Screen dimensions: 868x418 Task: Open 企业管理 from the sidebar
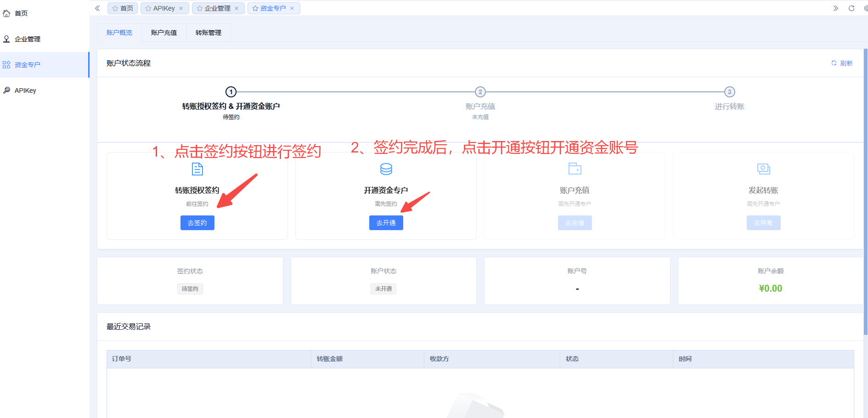coord(28,39)
